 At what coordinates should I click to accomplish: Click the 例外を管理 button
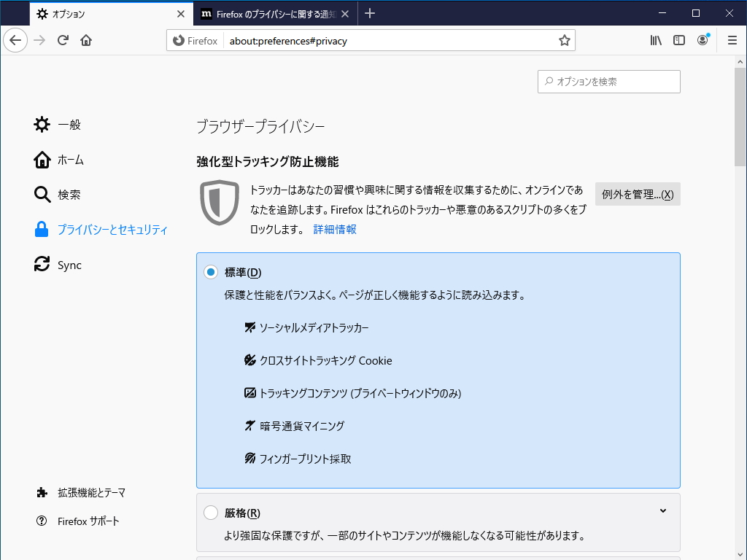[638, 194]
